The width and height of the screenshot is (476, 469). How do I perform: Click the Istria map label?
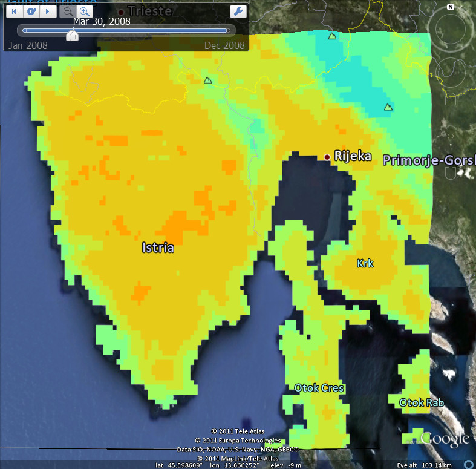click(x=158, y=248)
